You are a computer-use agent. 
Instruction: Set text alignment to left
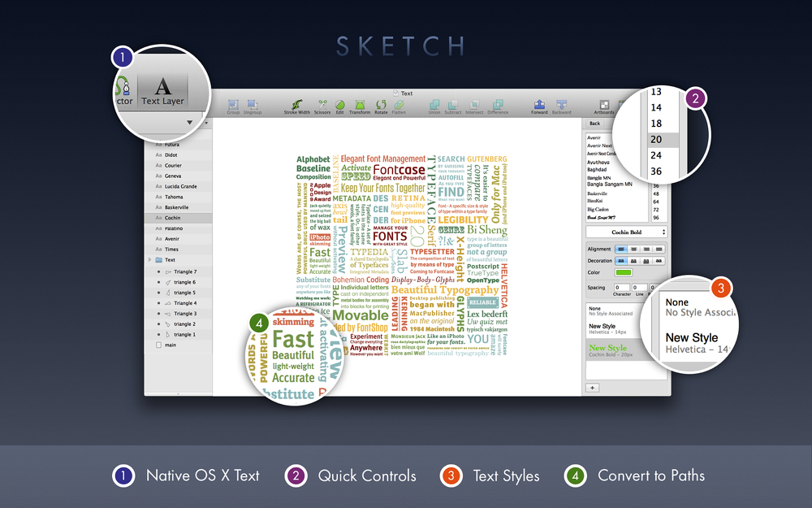(621, 250)
